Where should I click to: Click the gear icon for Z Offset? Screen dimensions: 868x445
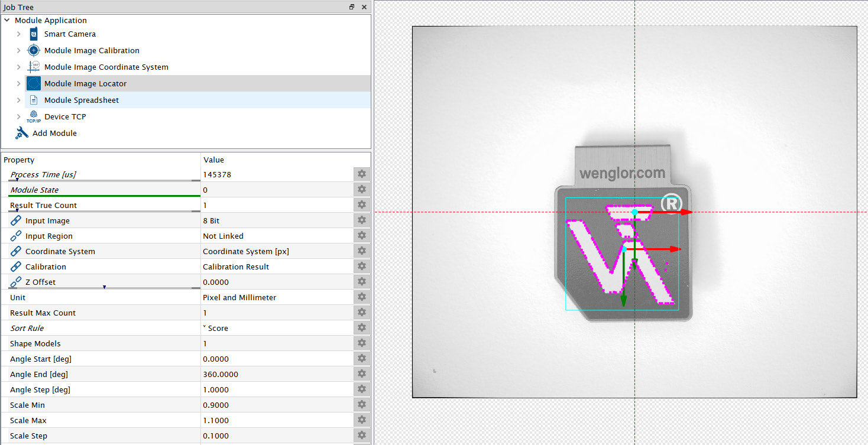coord(362,282)
